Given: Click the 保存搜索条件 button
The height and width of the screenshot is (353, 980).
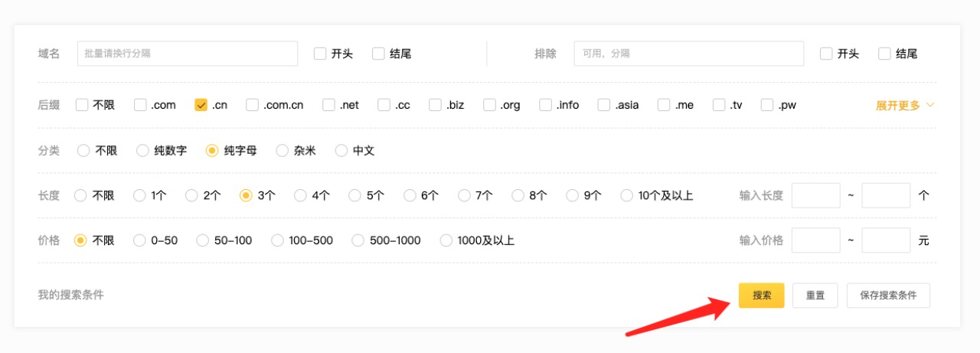Looking at the screenshot, I should pyautogui.click(x=888, y=296).
